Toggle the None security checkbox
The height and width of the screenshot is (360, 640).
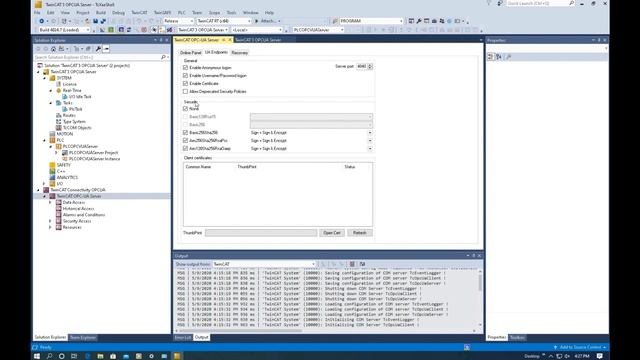click(185, 109)
